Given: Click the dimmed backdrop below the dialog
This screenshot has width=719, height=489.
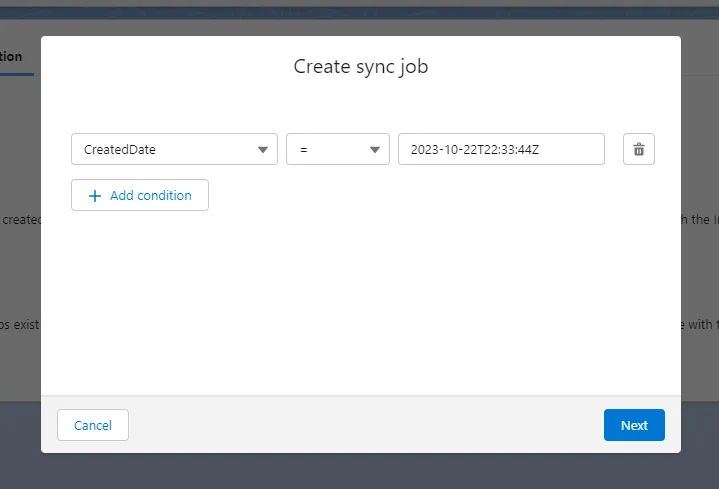Looking at the screenshot, I should (360, 470).
